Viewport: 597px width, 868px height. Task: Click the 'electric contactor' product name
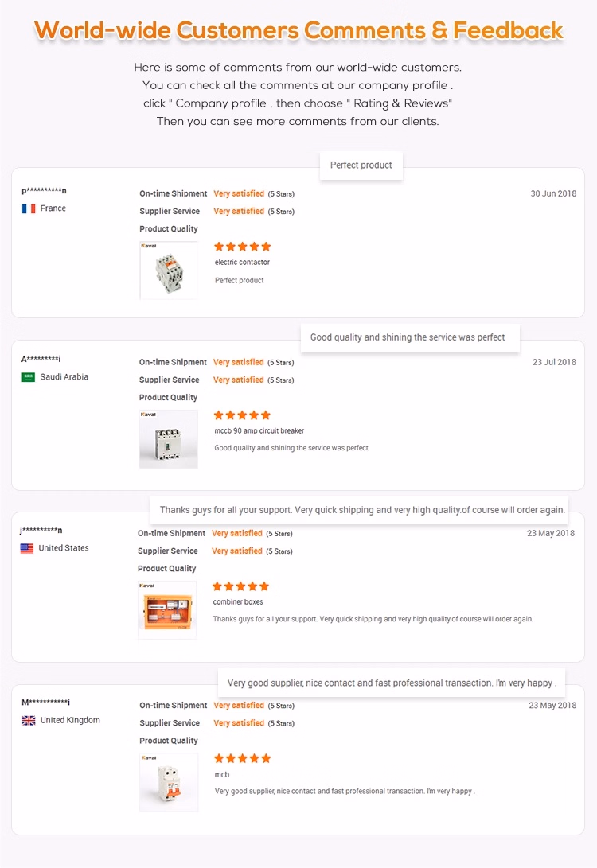click(243, 263)
